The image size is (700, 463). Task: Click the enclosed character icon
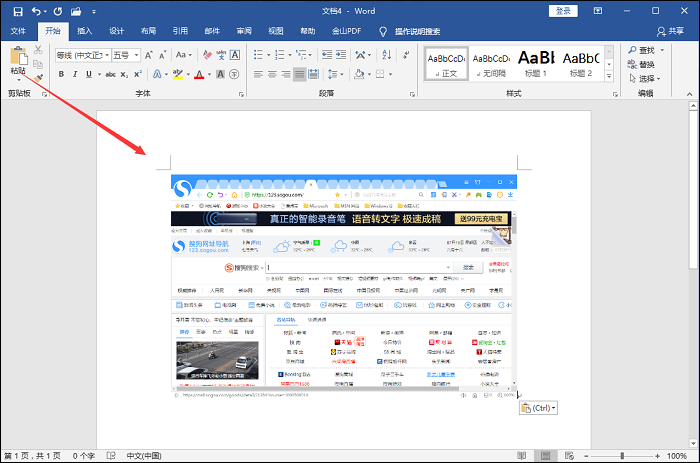[x=234, y=74]
